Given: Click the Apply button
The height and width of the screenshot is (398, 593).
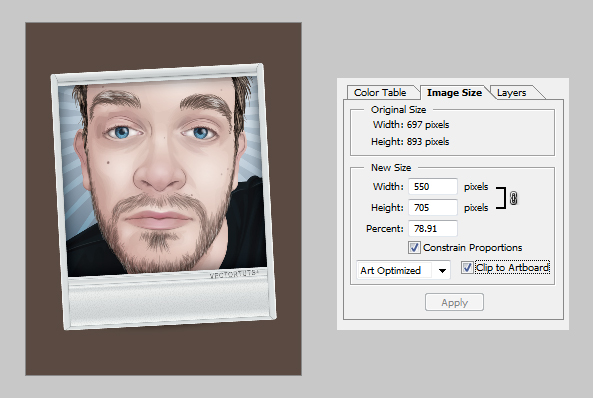Looking at the screenshot, I should coord(454,302).
